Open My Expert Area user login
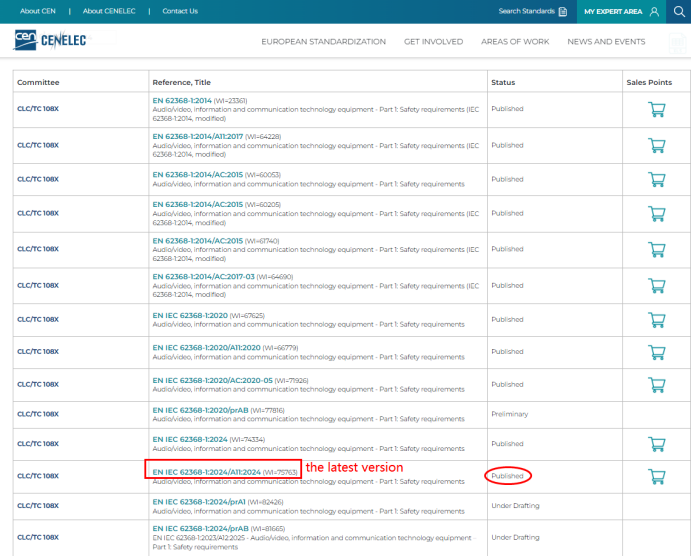692x556 pixels. [621, 11]
